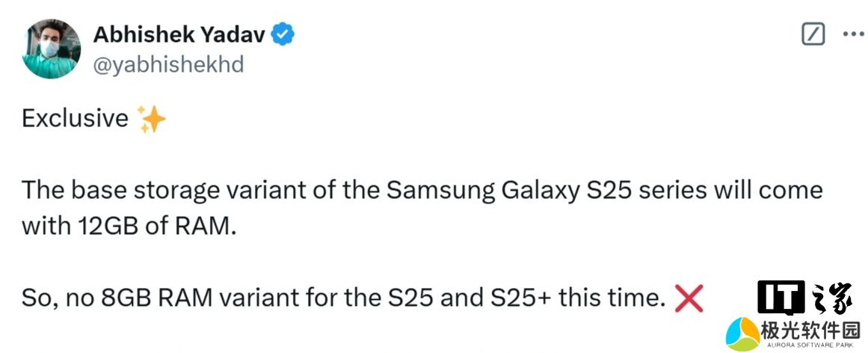Open Abhishek Yadav's profile picture
Image resolution: width=868 pixels, height=353 pixels.
pyautogui.click(x=51, y=49)
